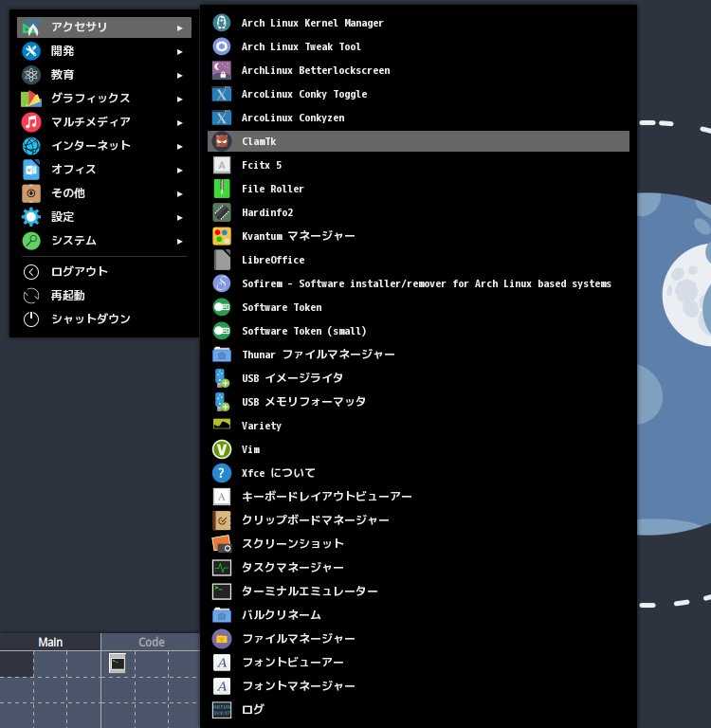Image resolution: width=711 pixels, height=728 pixels.
Task: Click the スクリーンショット camera icon
Action: [222, 544]
